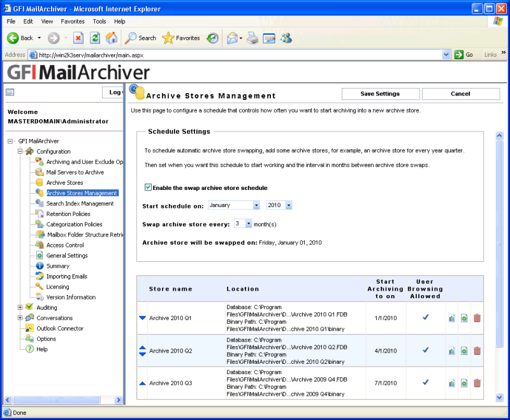Collapse the GFI MailArchiver tree root
The height and width of the screenshot is (420, 510).
pyautogui.click(x=10, y=141)
